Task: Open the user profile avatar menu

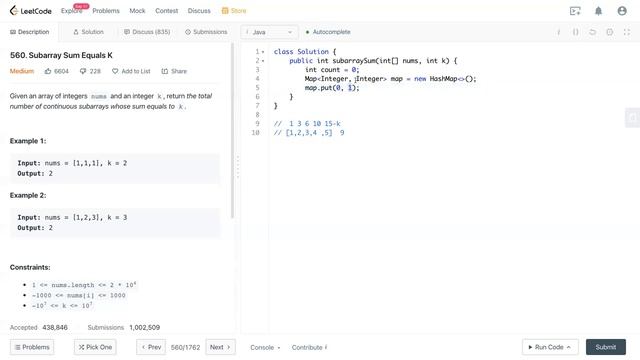Action: coord(622,11)
